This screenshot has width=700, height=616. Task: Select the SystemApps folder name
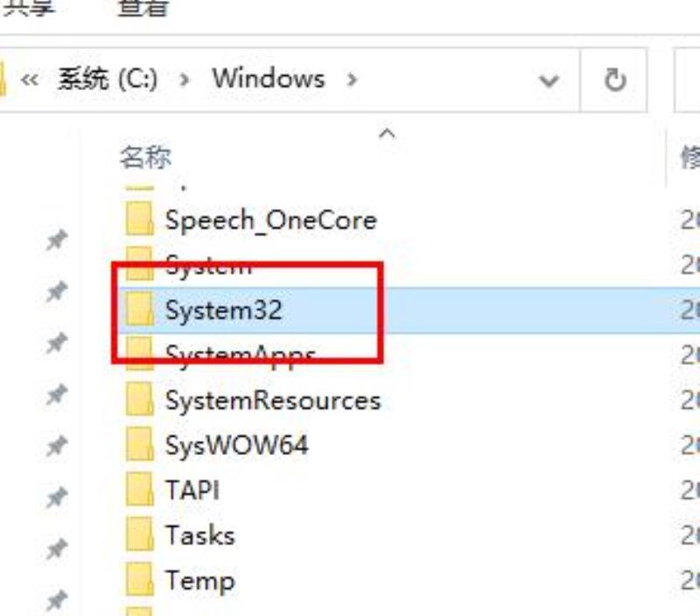click(x=240, y=356)
